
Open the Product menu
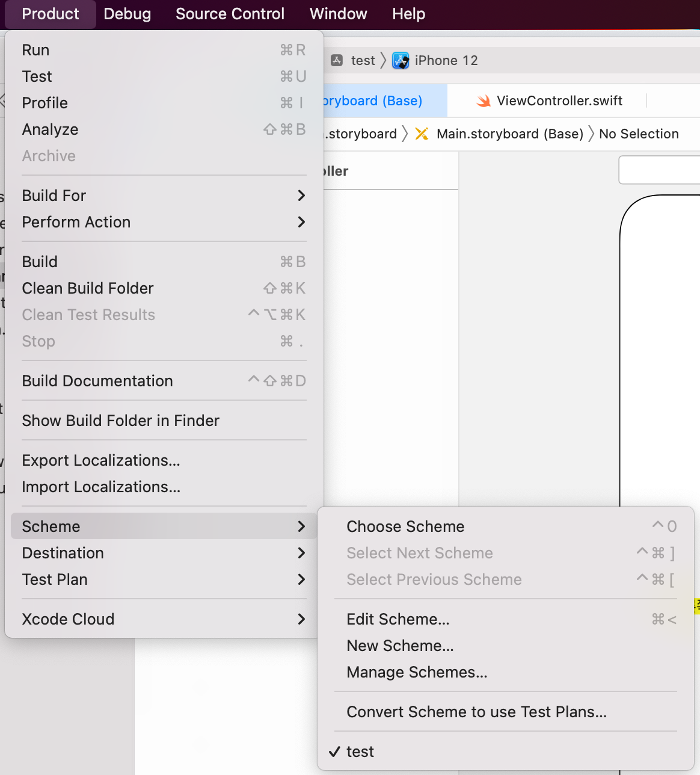click(51, 14)
